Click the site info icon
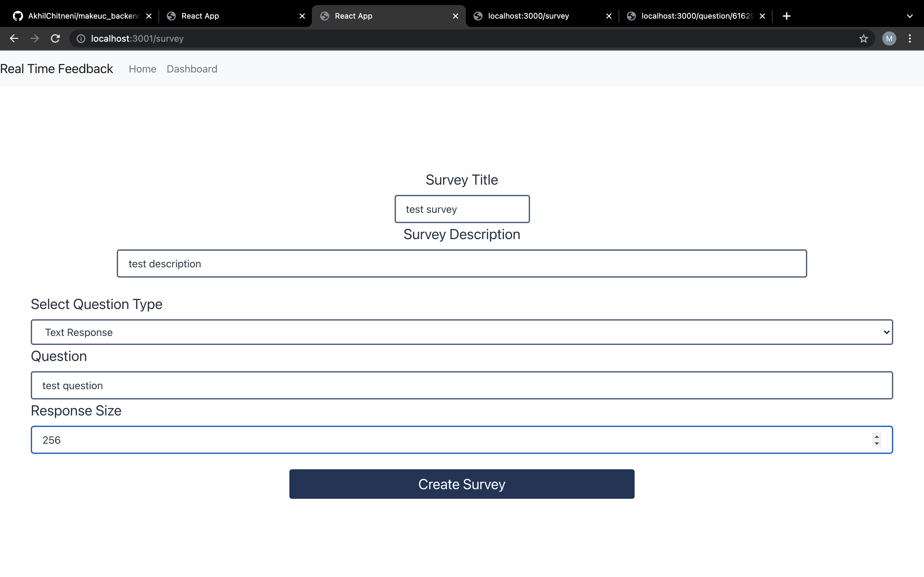 (x=81, y=38)
